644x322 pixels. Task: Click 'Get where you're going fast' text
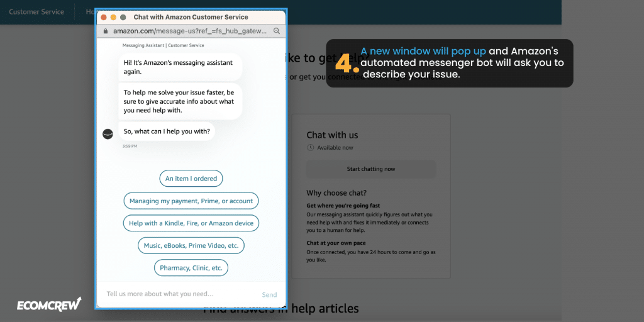(343, 206)
